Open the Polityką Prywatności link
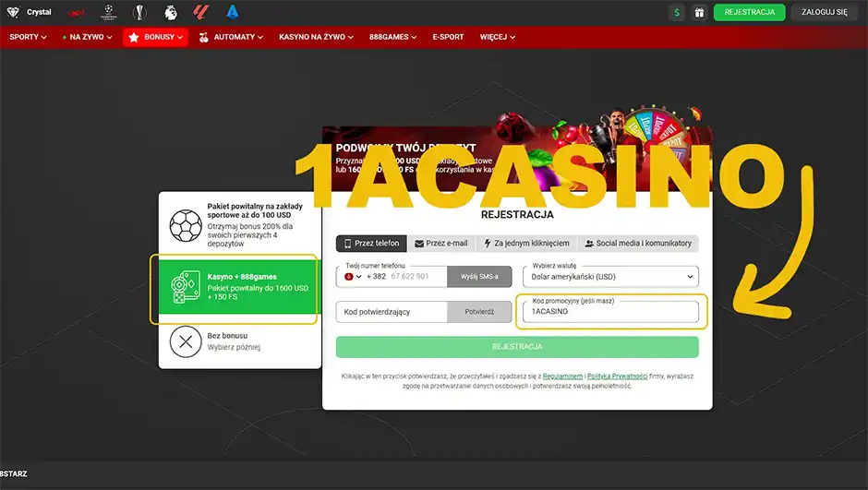Image resolution: width=868 pixels, height=490 pixels. click(x=617, y=376)
